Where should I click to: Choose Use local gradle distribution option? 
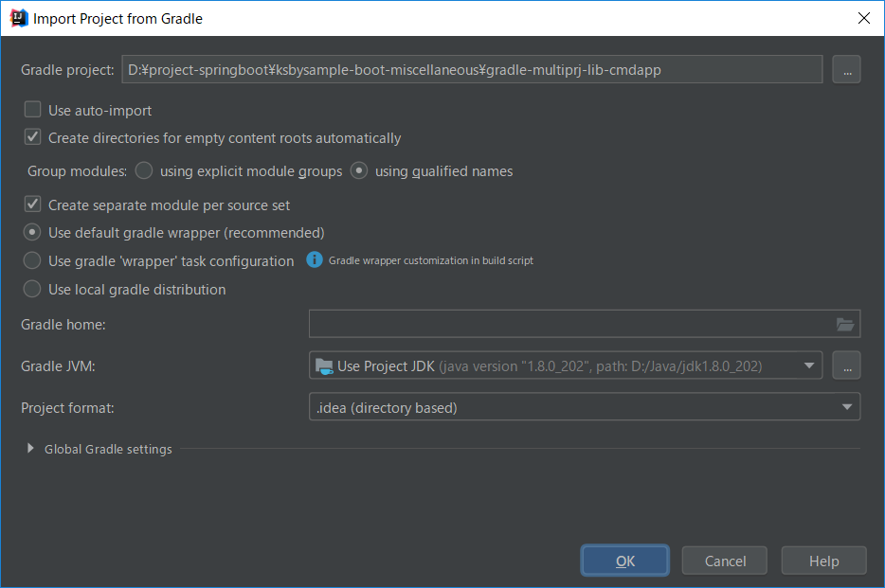32,289
